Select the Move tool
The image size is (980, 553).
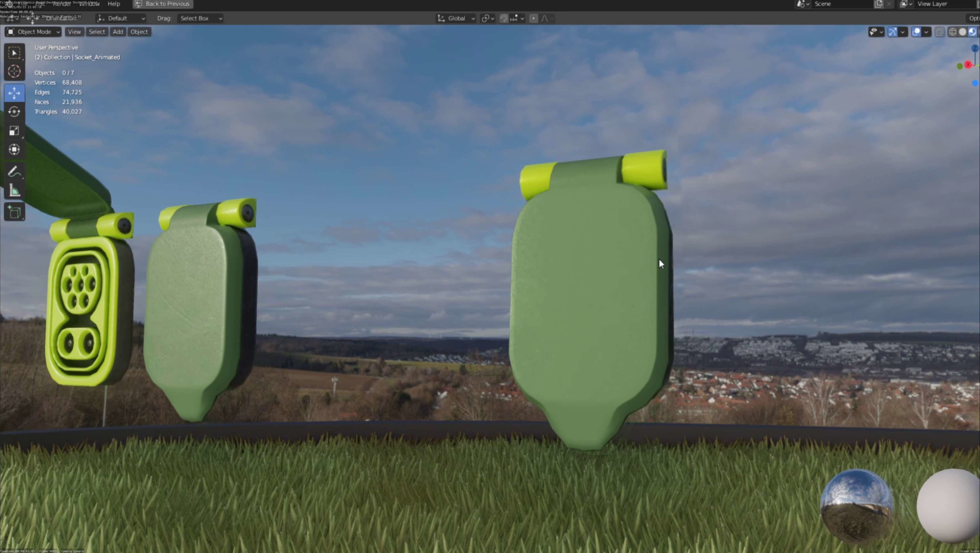[x=14, y=93]
